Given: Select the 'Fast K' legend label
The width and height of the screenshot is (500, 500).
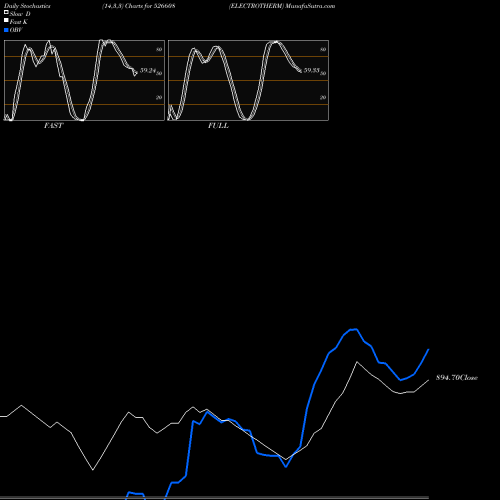Looking at the screenshot, I should (x=19, y=22).
